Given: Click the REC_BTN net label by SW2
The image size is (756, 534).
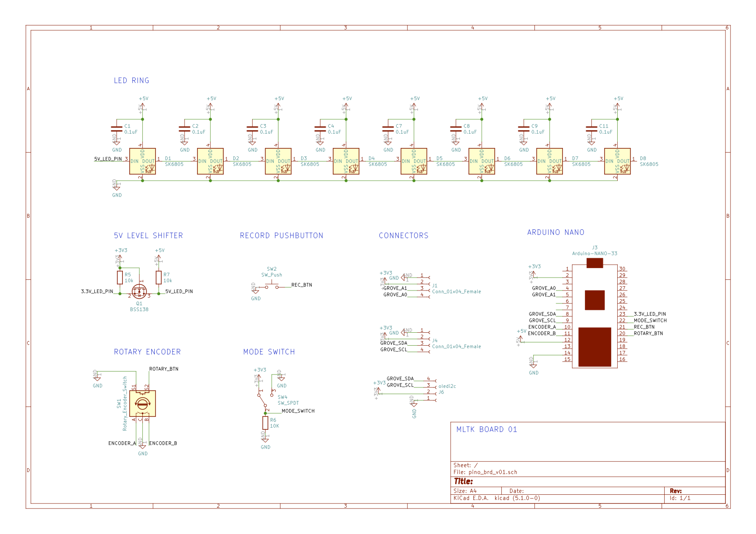Looking at the screenshot, I should coord(302,285).
